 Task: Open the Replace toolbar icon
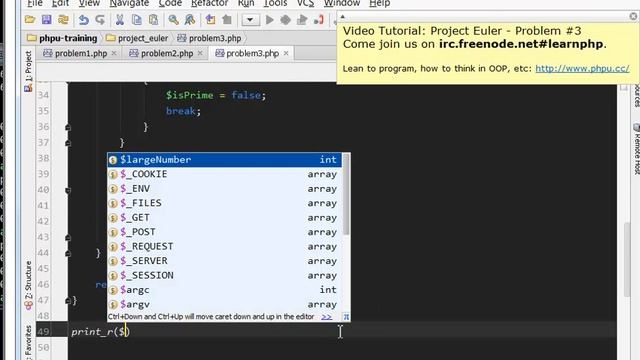click(190, 20)
